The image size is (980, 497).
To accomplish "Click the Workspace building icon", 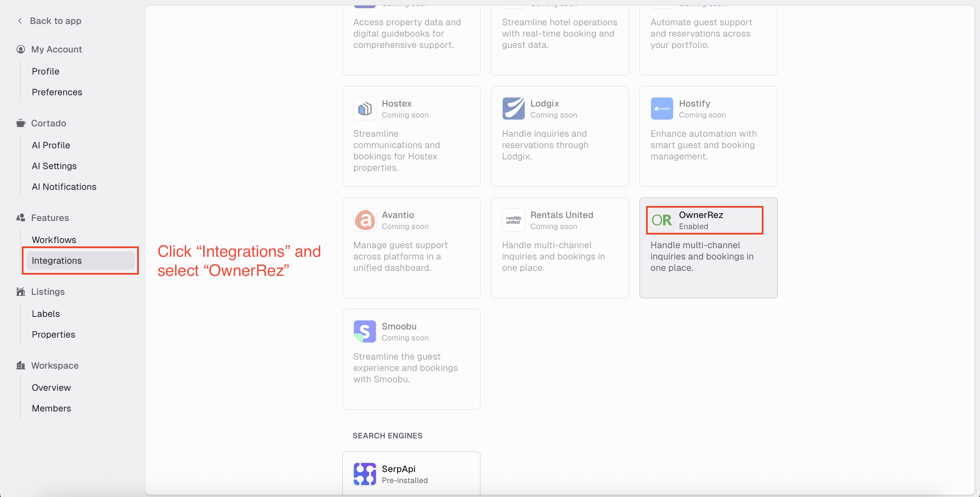I will coord(20,365).
